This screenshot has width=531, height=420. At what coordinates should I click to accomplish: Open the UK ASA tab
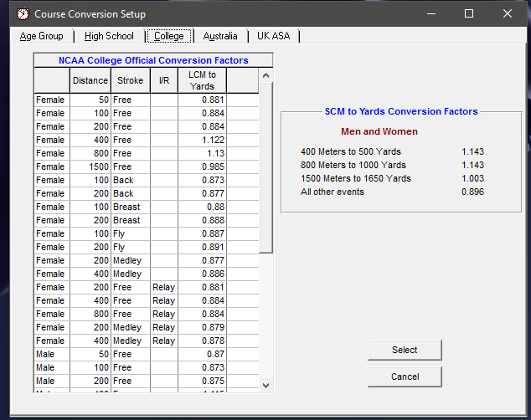[x=273, y=36]
